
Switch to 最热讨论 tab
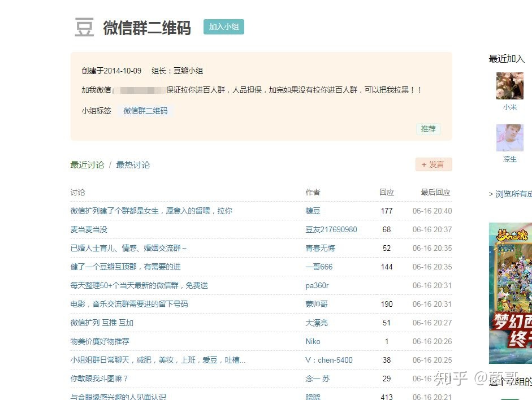click(x=133, y=165)
